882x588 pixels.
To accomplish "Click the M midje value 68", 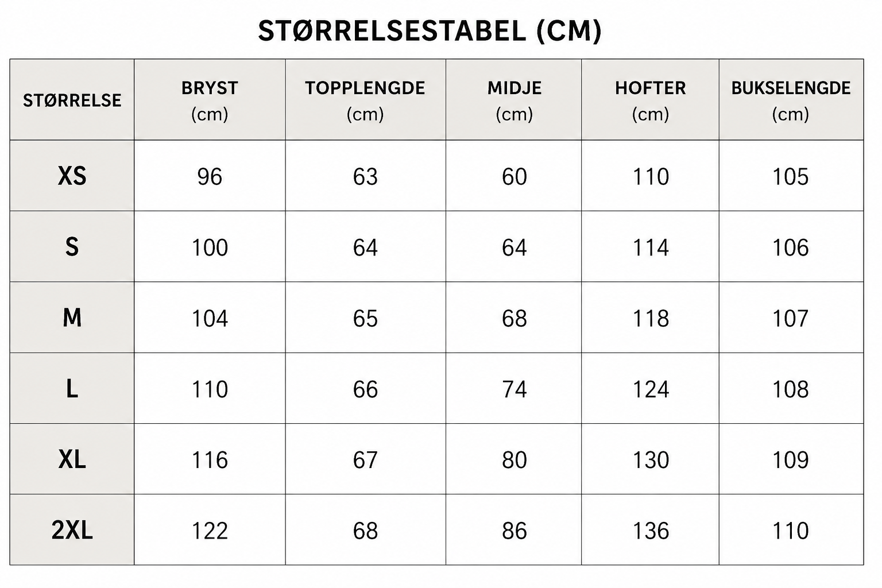I will coord(514,319).
